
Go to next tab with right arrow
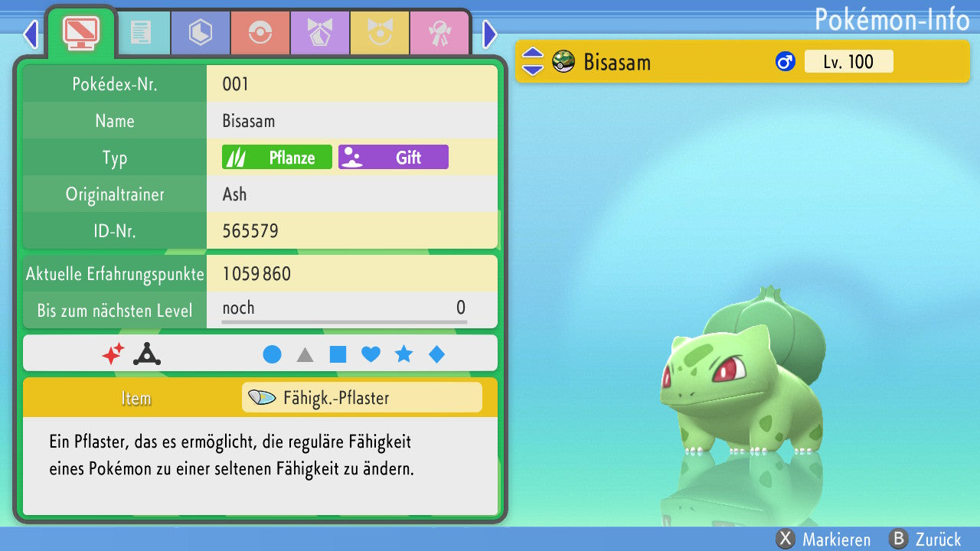pos(490,34)
